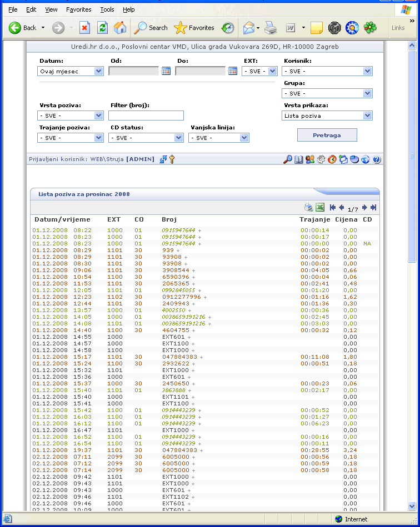The image size is (420, 527).
Task: Click the gold key password icon
Action: tap(172, 159)
